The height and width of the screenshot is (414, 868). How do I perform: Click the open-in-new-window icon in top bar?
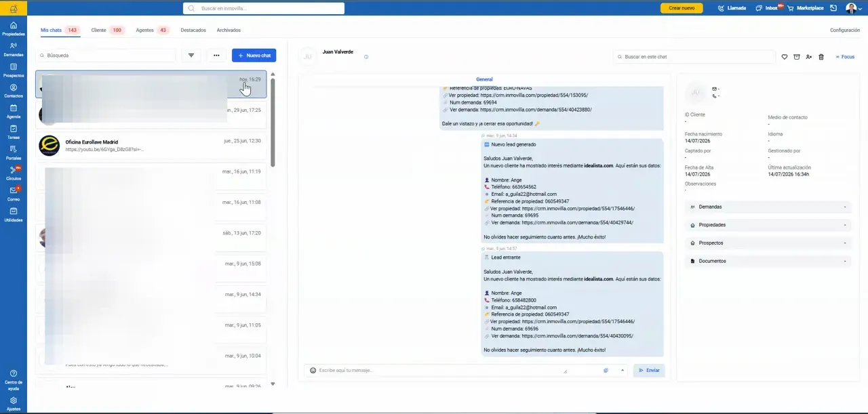click(x=833, y=8)
